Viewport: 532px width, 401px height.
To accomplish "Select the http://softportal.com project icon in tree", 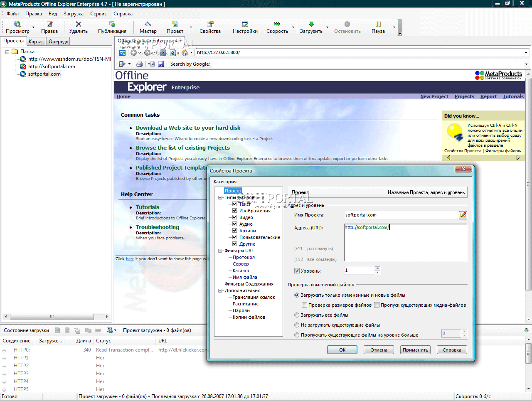I will pos(23,66).
